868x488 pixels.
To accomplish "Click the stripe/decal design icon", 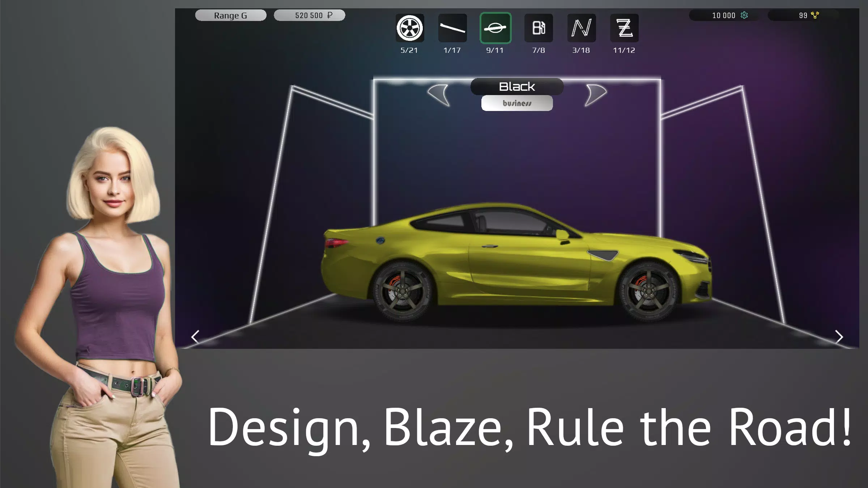I will (451, 27).
